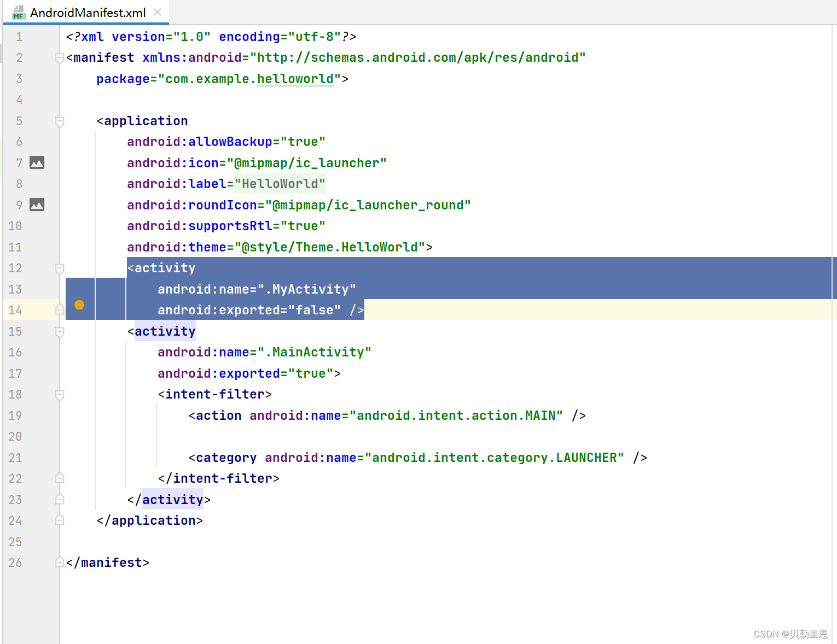Click the AndroidManifest.xml file type icon
This screenshot has width=837, height=644.
[x=19, y=13]
